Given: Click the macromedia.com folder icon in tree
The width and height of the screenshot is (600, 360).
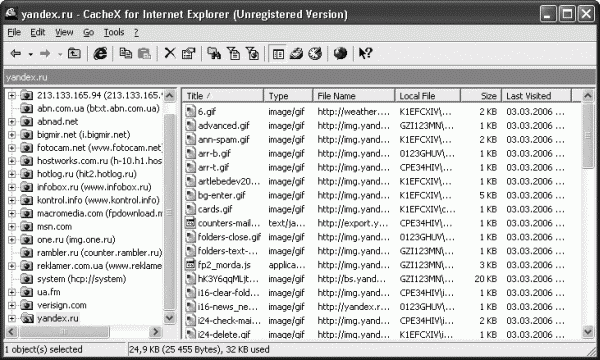Looking at the screenshot, I should point(26,213).
